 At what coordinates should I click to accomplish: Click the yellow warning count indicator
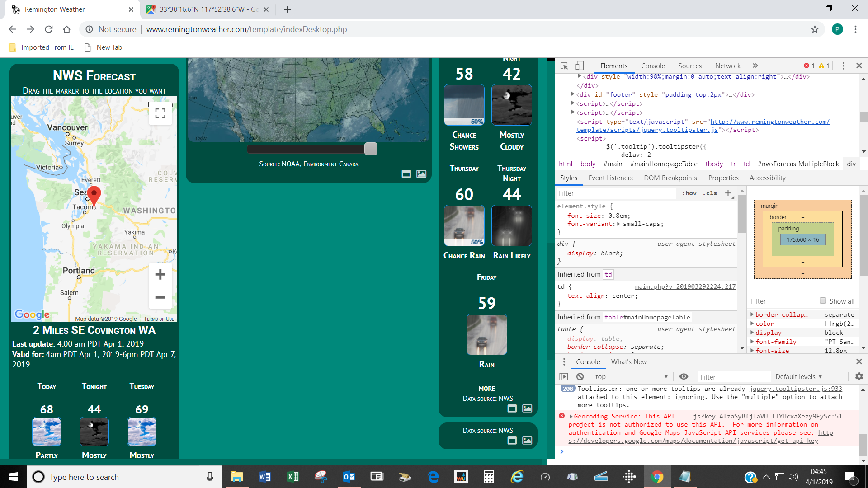pos(824,66)
